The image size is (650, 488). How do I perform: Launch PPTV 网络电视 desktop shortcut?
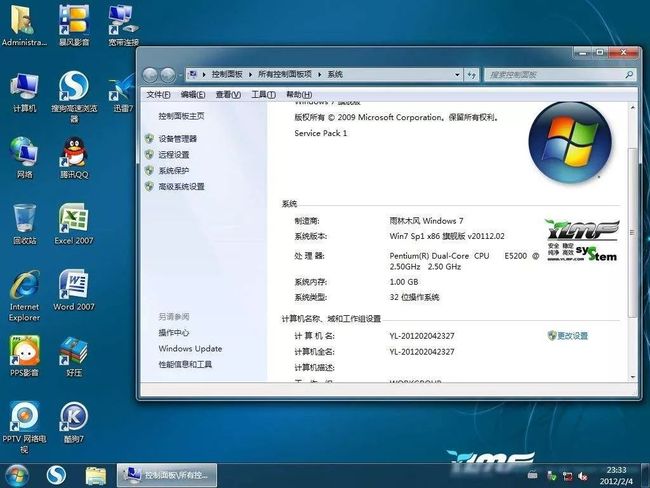pyautogui.click(x=24, y=427)
